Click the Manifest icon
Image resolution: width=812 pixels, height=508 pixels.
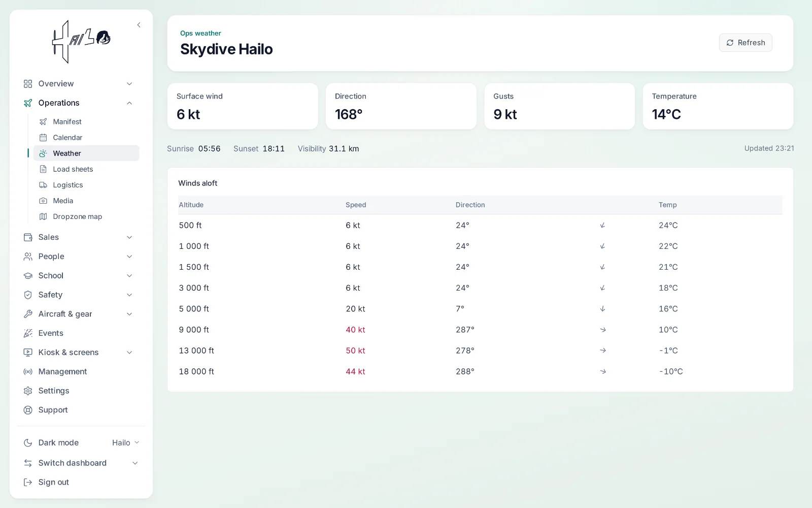tap(43, 122)
